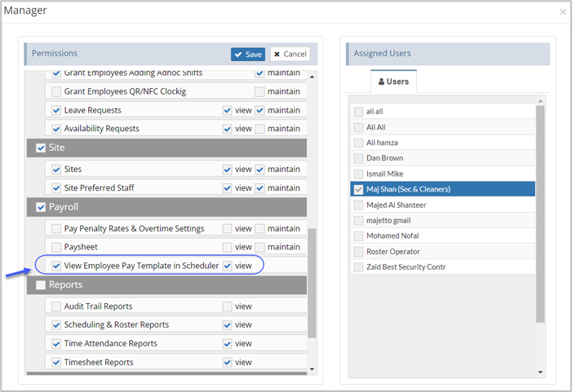Enable the Reports section checkbox
This screenshot has height=392, width=572.
coord(41,285)
